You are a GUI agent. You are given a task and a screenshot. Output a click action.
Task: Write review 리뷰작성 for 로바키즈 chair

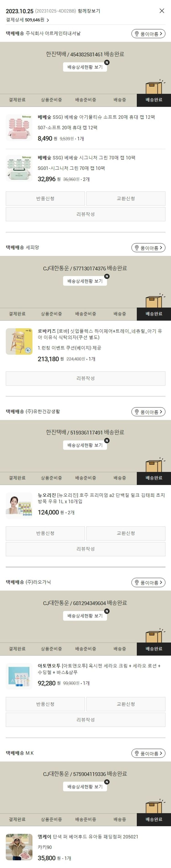(85, 378)
